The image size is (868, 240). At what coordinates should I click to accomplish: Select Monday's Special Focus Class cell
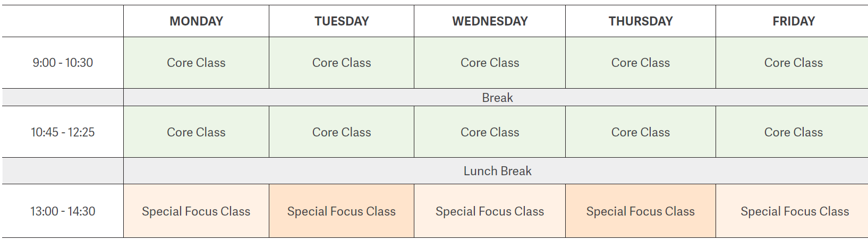[x=196, y=211]
